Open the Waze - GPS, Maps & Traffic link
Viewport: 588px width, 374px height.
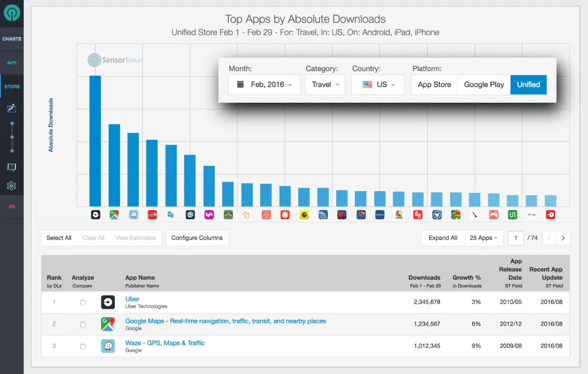(x=165, y=343)
